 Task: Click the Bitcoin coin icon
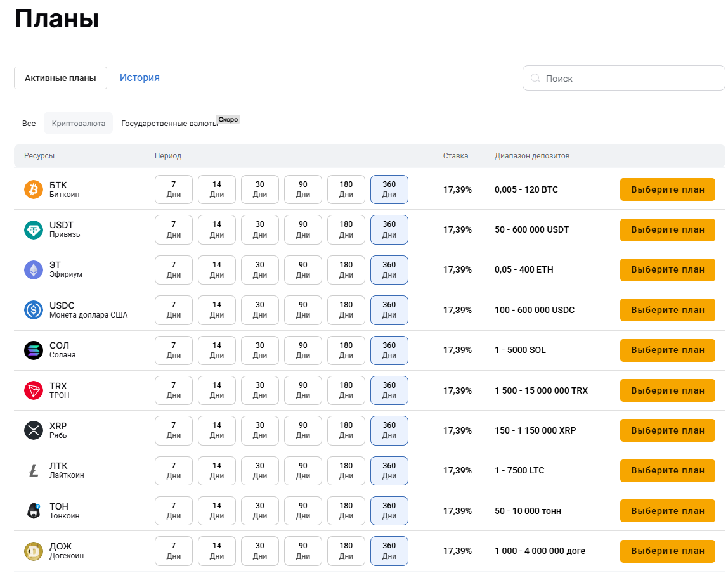34,189
